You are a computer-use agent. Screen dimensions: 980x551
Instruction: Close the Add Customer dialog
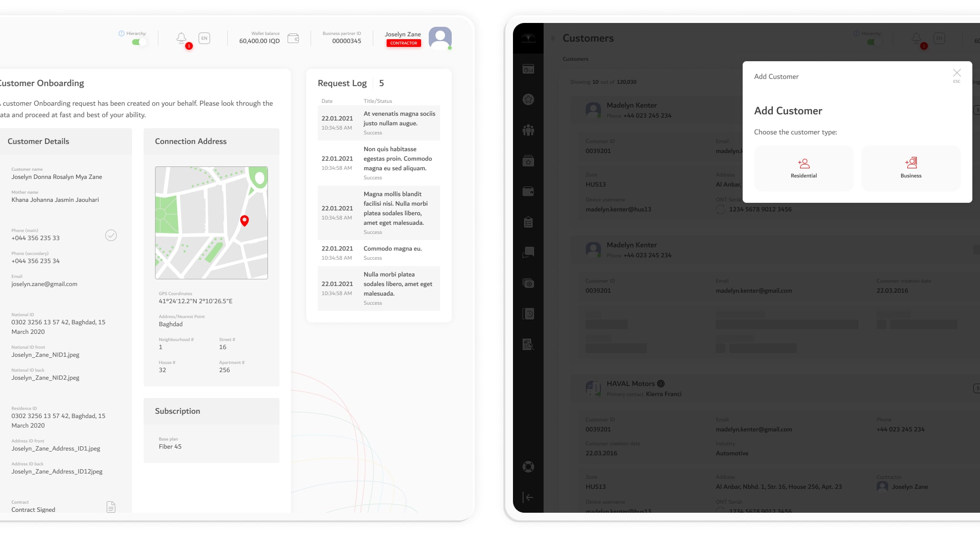point(957,73)
